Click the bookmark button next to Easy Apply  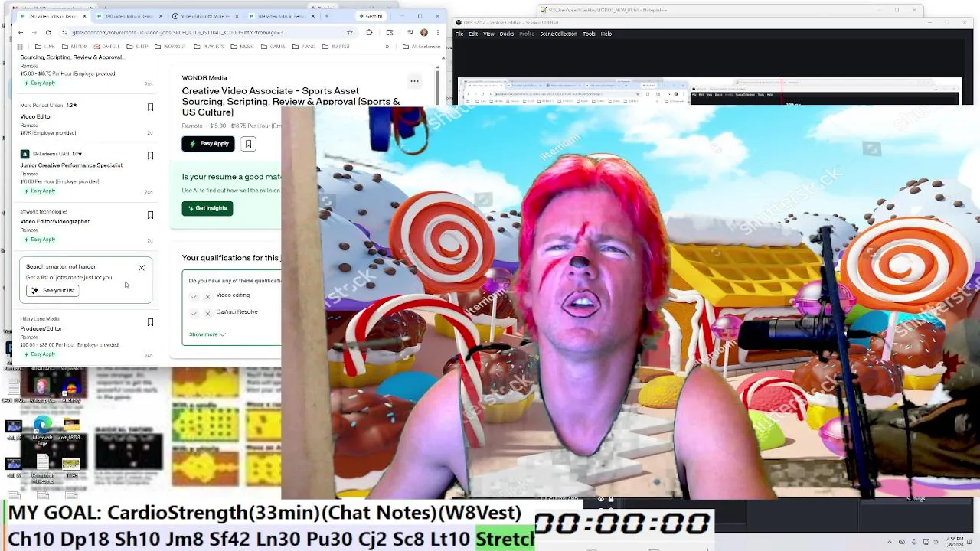[x=248, y=144]
